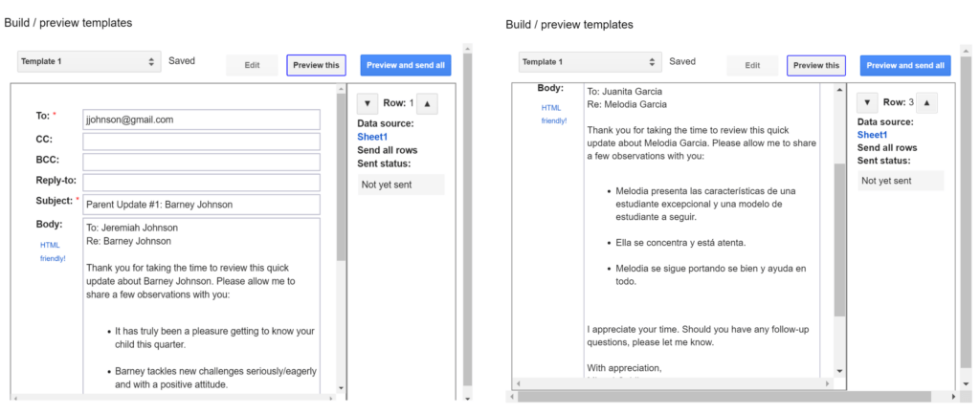Click left panel body scrollbar down arrow
980x414 pixels.
coord(341,388)
